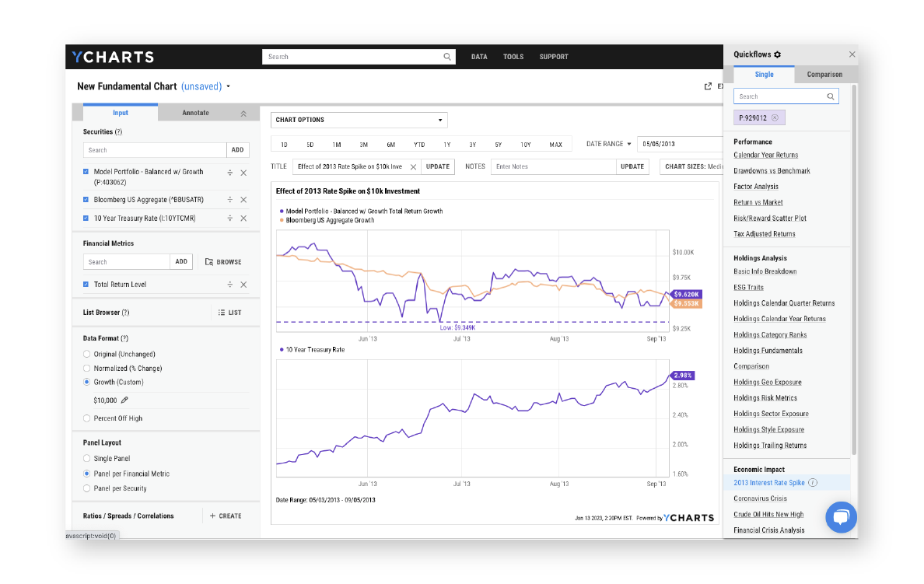Click the export arrow icon above the chart
924x584 pixels.
[x=706, y=86]
